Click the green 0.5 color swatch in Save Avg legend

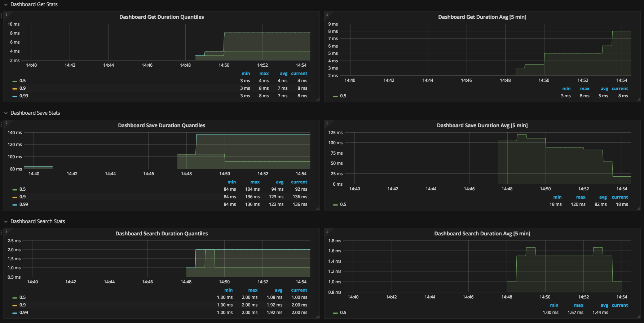(x=335, y=205)
